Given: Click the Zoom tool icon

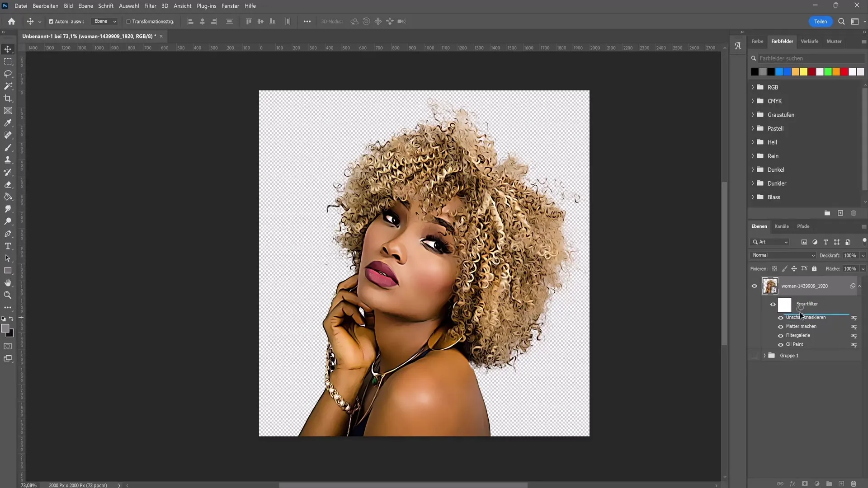Looking at the screenshot, I should point(8,296).
